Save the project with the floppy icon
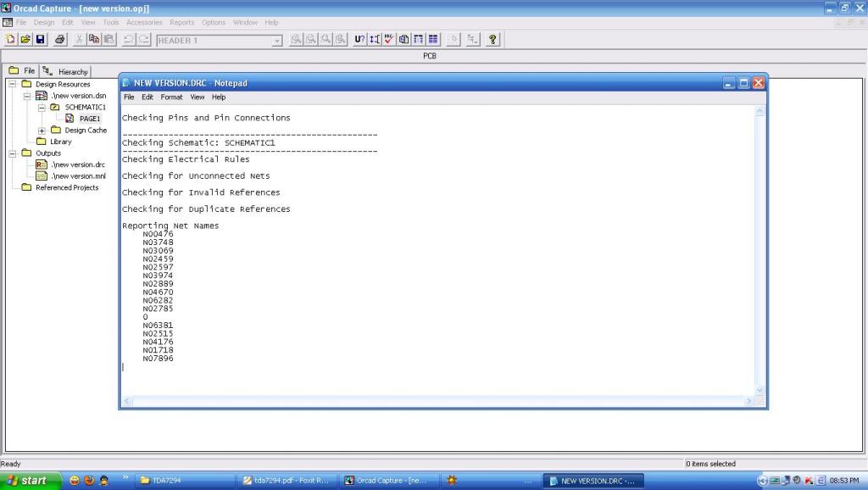868x490 pixels. pos(41,39)
